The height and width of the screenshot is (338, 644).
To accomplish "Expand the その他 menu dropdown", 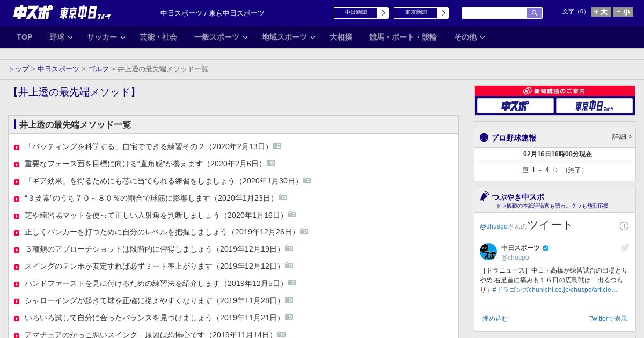I will point(470,37).
